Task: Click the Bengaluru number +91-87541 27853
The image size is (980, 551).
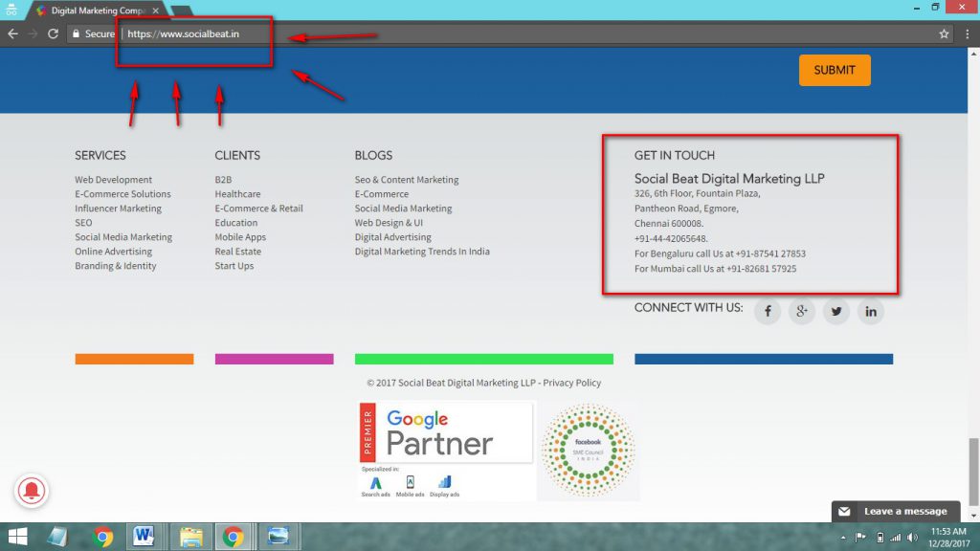Action: coord(770,253)
